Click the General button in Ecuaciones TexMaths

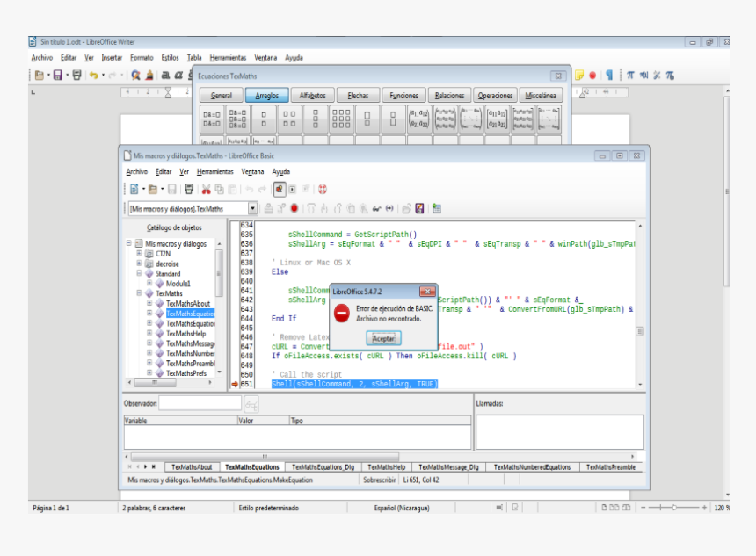(x=222, y=96)
